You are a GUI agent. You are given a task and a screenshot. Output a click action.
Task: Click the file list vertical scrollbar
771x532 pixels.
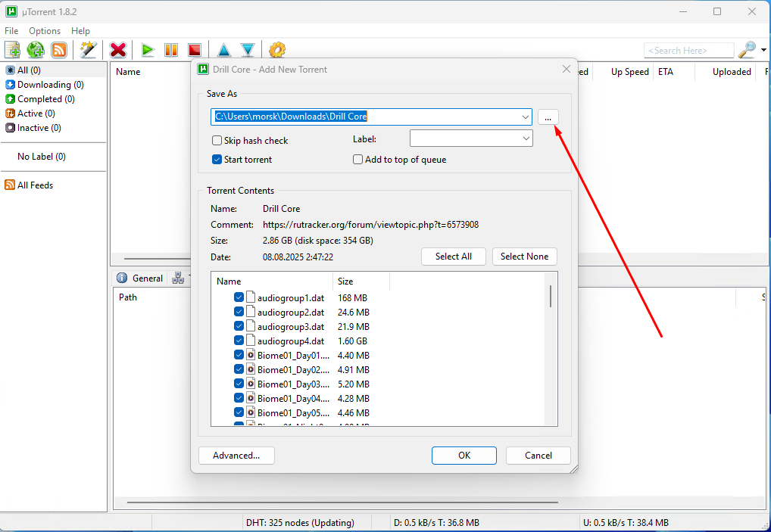tap(551, 297)
